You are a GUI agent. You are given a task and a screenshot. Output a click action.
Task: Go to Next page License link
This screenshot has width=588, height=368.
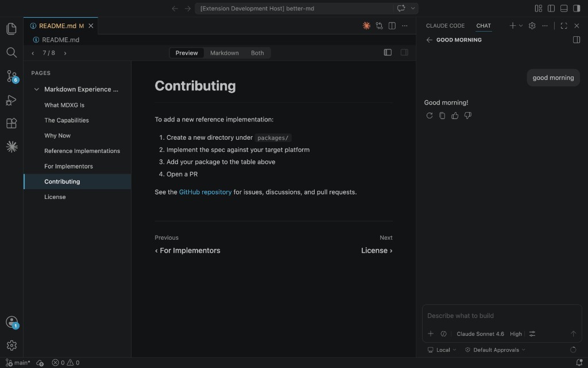coord(377,251)
